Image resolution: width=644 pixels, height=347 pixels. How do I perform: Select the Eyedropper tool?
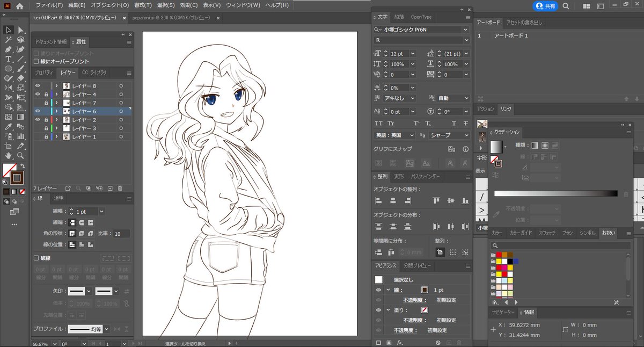9,127
